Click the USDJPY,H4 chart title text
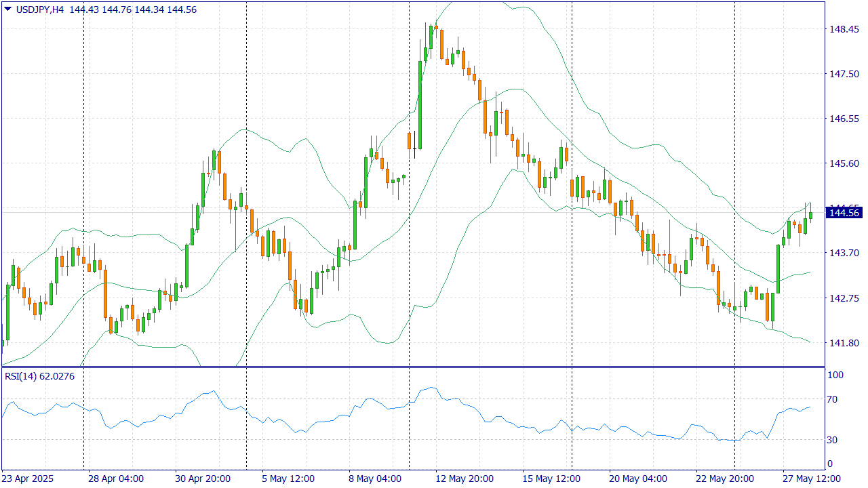Screen dimensions: 868x488 (x=40, y=9)
